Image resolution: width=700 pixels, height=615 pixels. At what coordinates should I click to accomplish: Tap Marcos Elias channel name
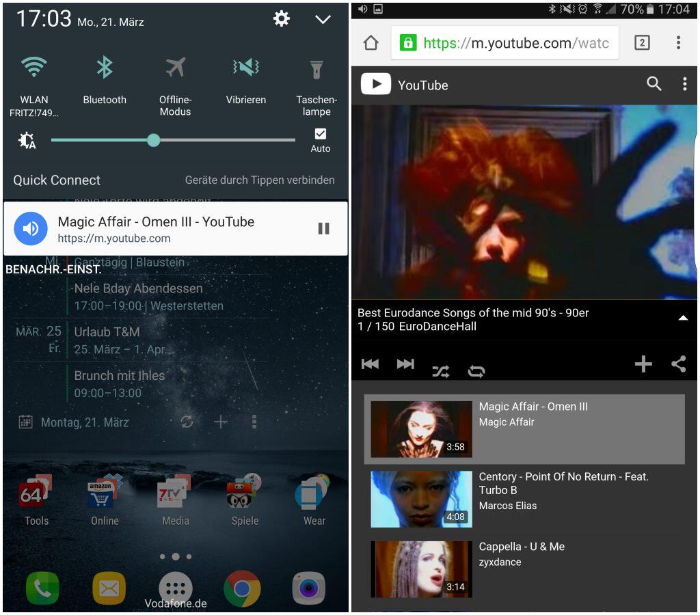(x=508, y=506)
